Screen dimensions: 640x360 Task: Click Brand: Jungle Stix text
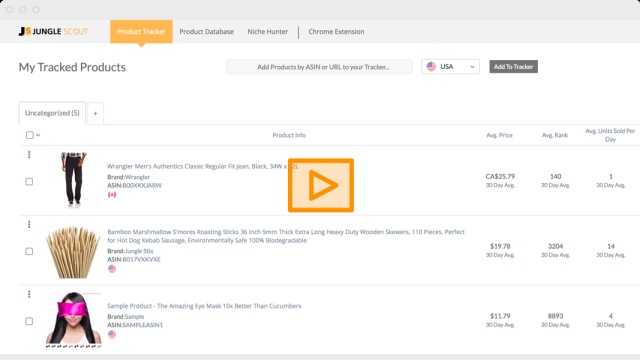(x=130, y=251)
